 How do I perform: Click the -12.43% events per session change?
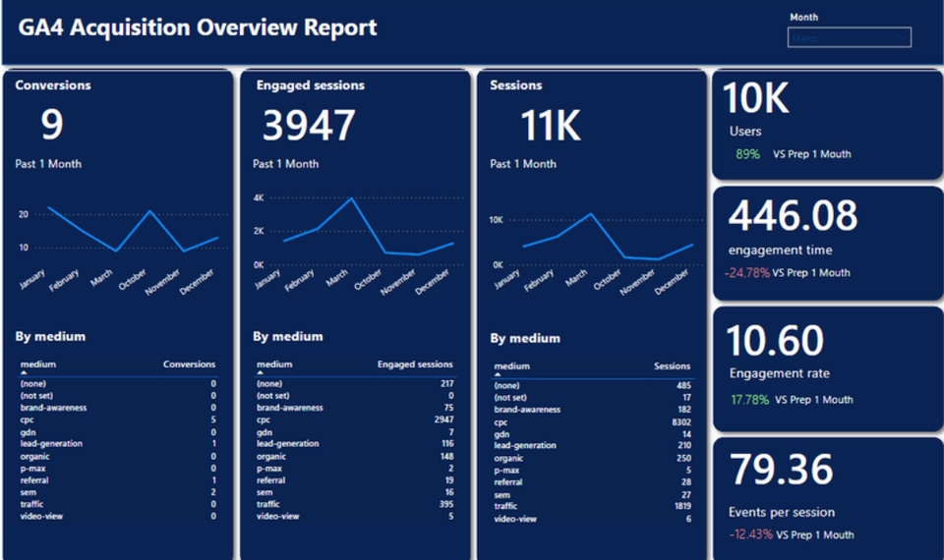point(750,534)
